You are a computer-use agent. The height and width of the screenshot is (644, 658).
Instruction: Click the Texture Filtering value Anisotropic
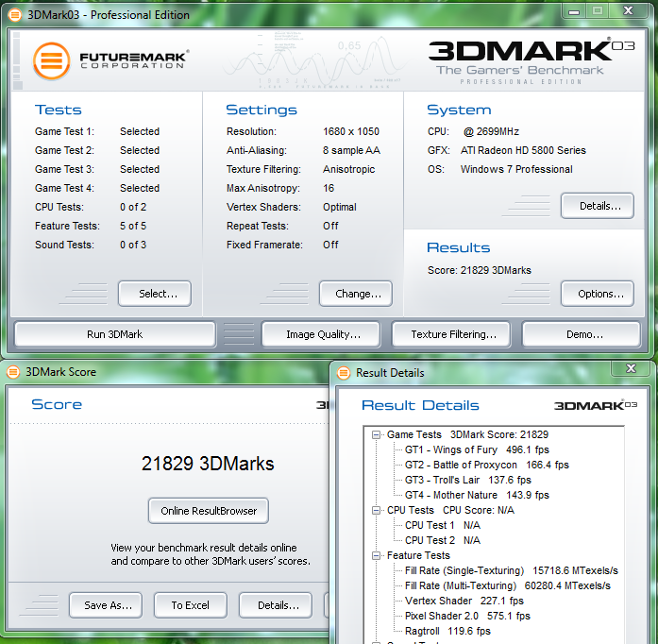point(348,170)
